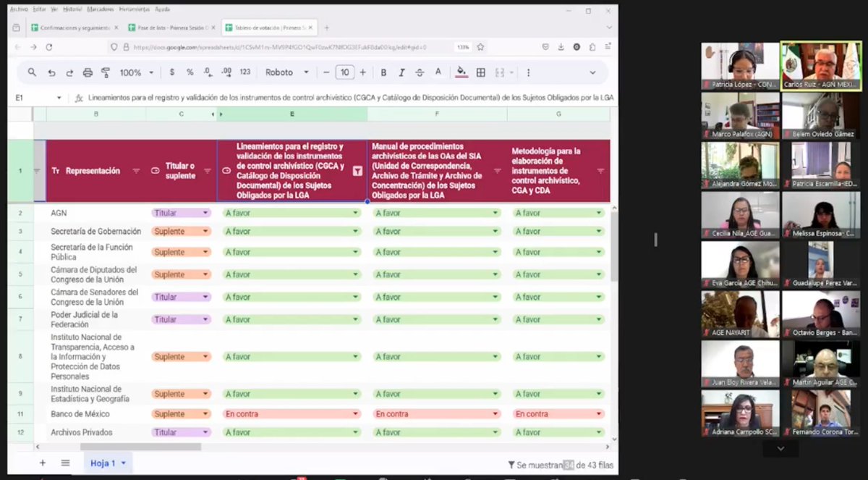Open the 123 number formats menu
The image size is (868, 480).
[x=244, y=72]
